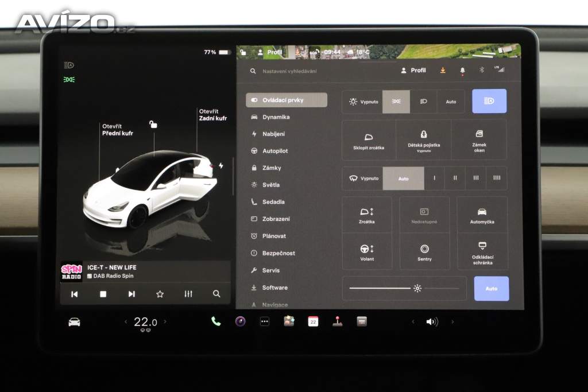Screen dimensions: 588x392
Task: Tap the charge port lightning icon
Action: [x=221, y=165]
